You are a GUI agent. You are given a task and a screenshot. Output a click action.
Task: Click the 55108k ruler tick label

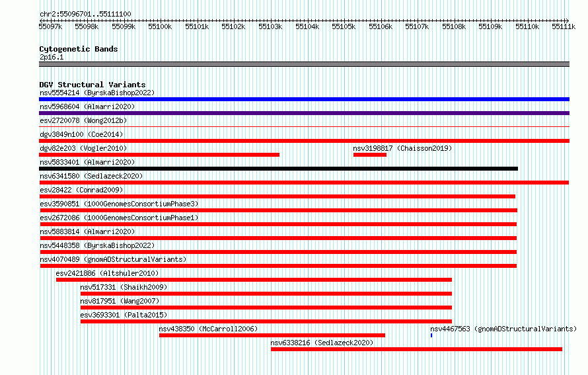[x=454, y=26]
